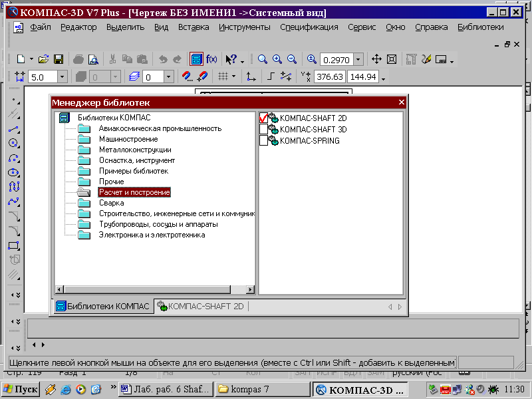This screenshot has height=399, width=532.
Task: Open the kompas 7 folder taskbar button
Action: coord(263,389)
